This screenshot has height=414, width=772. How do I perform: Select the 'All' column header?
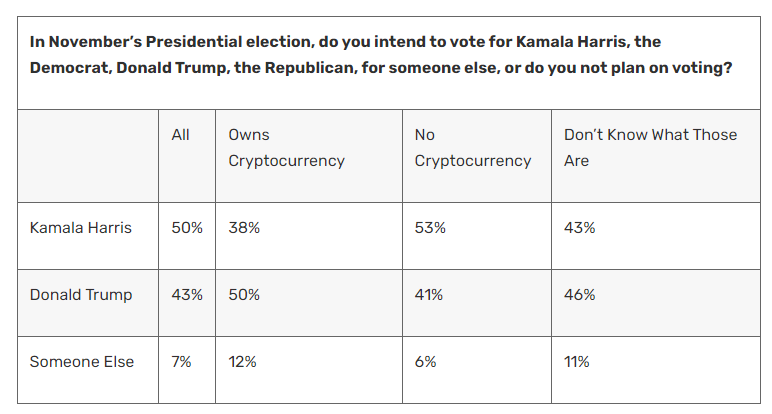pyautogui.click(x=180, y=135)
